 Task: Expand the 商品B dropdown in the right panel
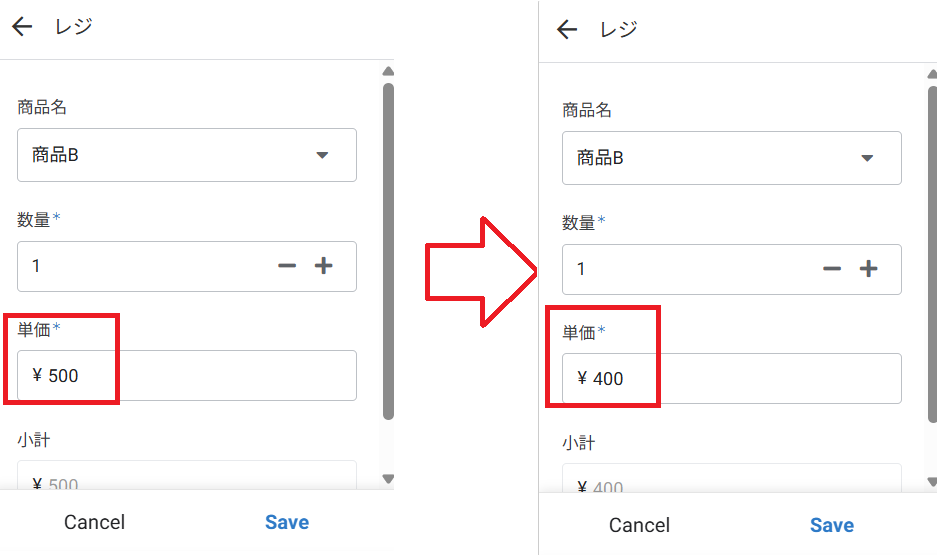867,158
